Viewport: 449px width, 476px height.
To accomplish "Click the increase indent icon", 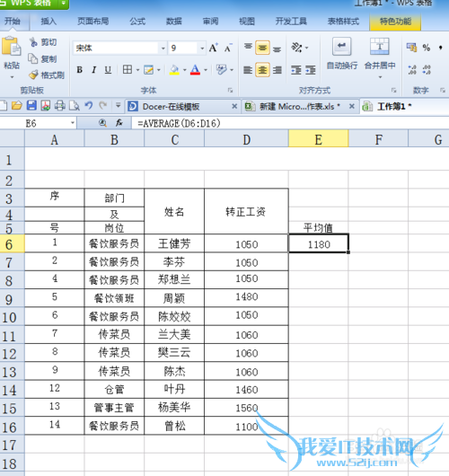I will coord(311,70).
